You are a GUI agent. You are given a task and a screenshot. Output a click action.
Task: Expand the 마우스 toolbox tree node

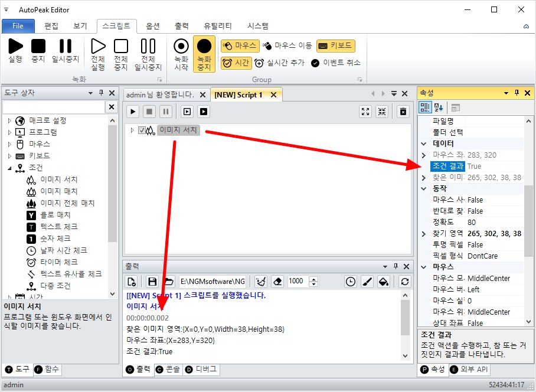coord(9,144)
